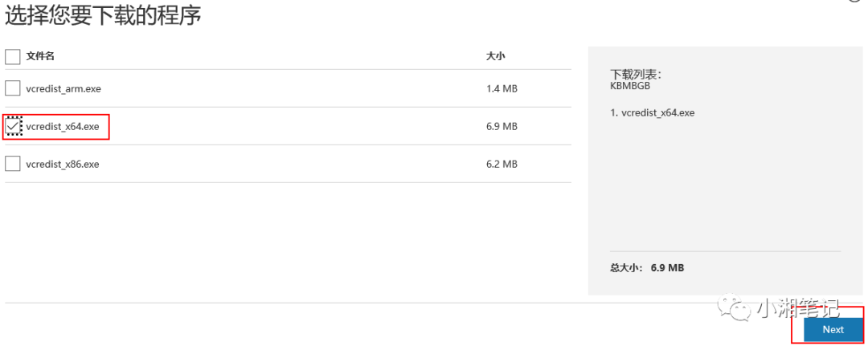Click the vcredist_x64.exe file name label
The width and height of the screenshot is (868, 346).
point(63,127)
